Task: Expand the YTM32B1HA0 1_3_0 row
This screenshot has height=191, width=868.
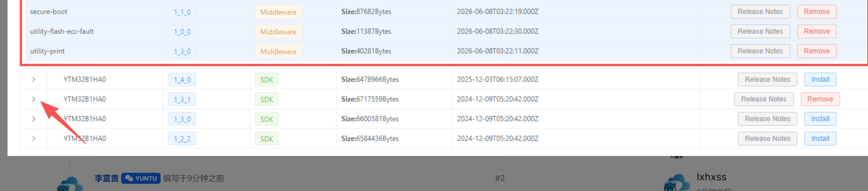Action: [x=34, y=119]
